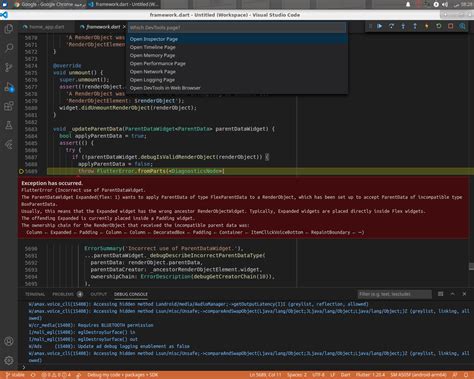Image resolution: width=474 pixels, height=379 pixels.
Task: Click Debug my code + packages + SDK
Action: [123, 375]
